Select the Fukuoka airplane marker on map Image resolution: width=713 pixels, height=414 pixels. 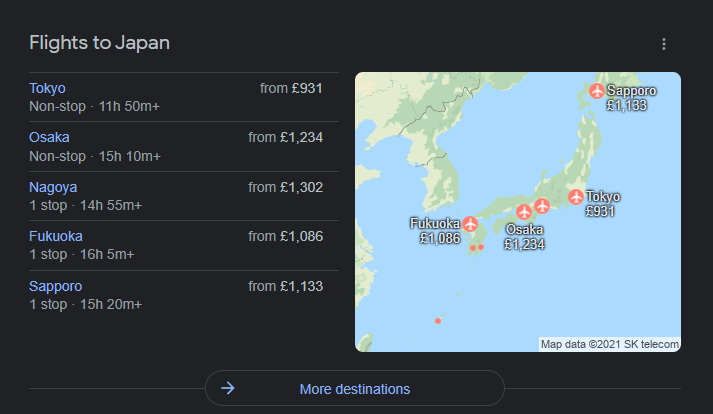click(x=470, y=224)
